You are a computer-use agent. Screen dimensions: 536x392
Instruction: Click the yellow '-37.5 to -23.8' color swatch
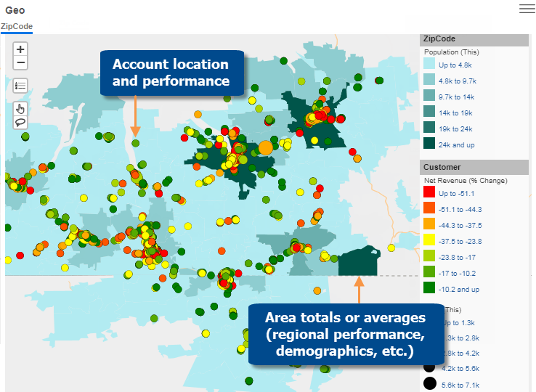point(430,241)
